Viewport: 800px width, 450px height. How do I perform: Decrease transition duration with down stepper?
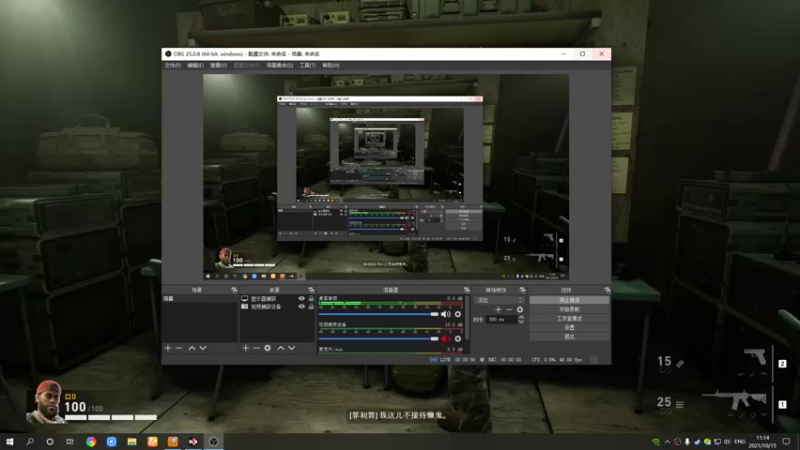point(521,321)
